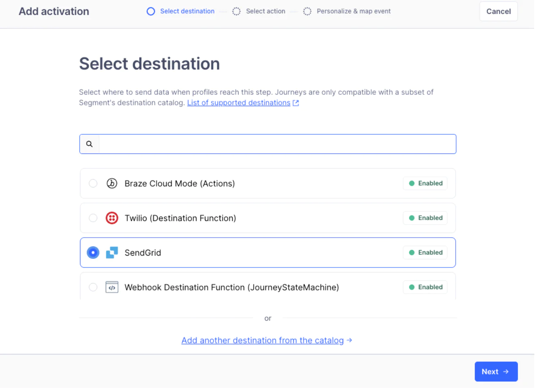Click the Enabled badge on Twilio row
The width and height of the screenshot is (539, 392).
425,218
